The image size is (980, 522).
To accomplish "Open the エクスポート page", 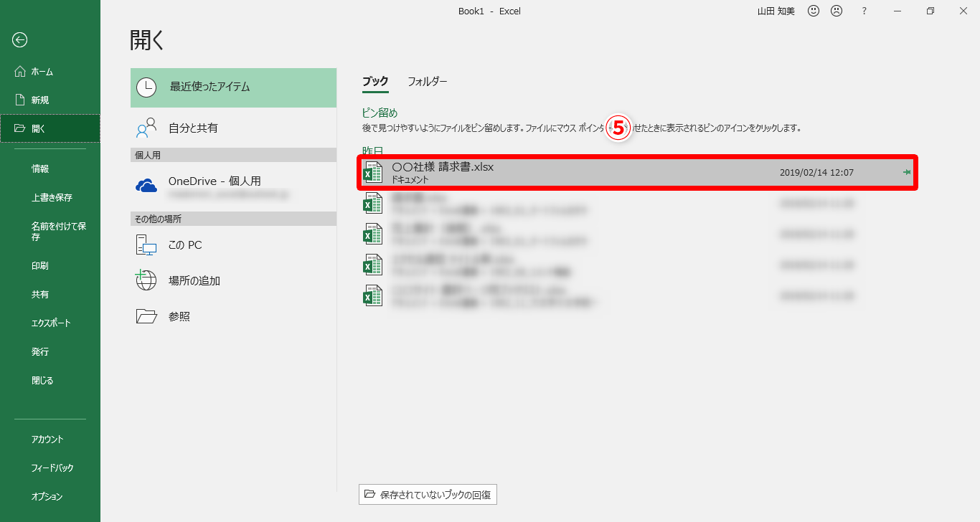I will click(x=50, y=323).
